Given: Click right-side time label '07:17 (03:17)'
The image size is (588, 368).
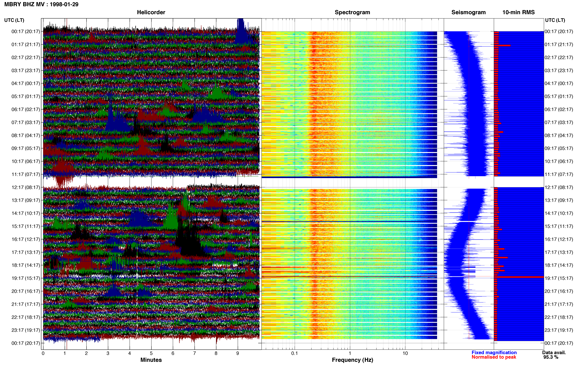Looking at the screenshot, I should [559, 122].
